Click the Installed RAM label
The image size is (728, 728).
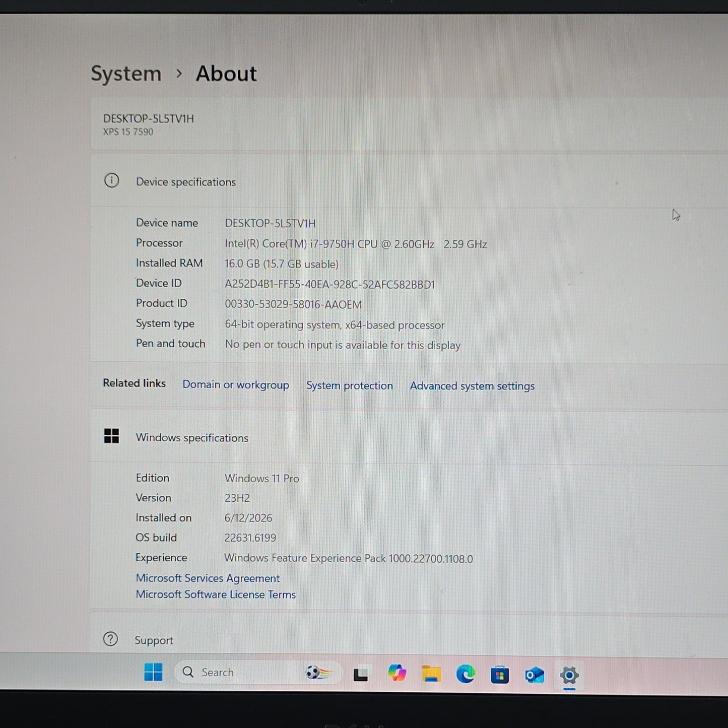(x=169, y=263)
